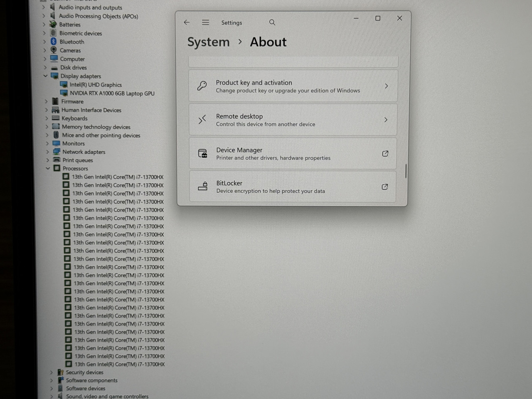Click the Batteries category icon
The image size is (532, 399).
pyautogui.click(x=53, y=25)
